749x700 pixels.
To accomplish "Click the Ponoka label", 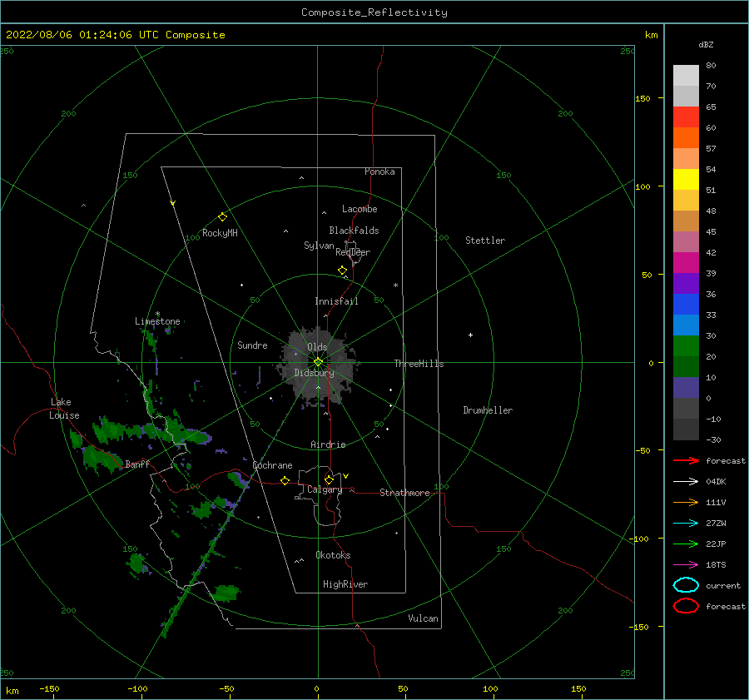I will [x=379, y=171].
